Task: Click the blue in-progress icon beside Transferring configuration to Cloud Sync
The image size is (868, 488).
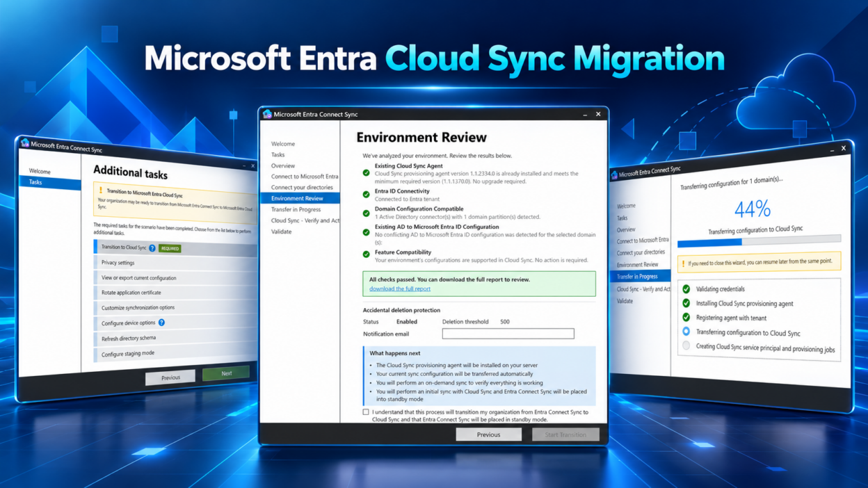Action: pyautogui.click(x=686, y=332)
